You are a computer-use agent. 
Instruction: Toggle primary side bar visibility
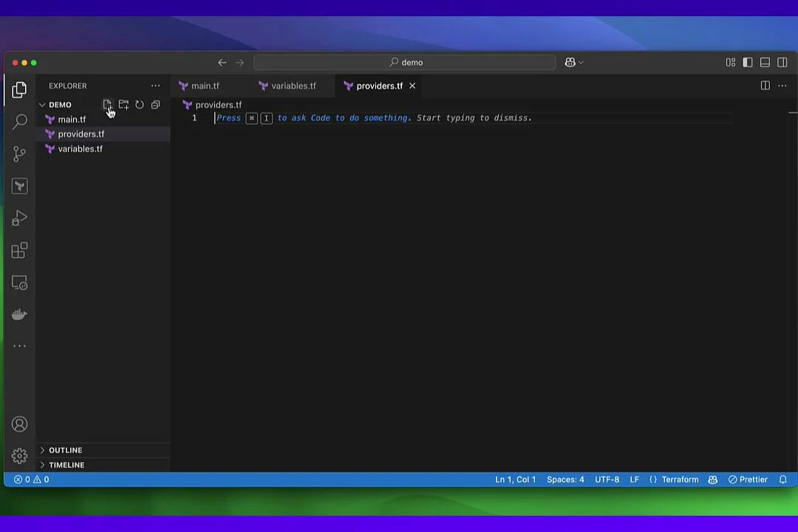click(x=748, y=62)
